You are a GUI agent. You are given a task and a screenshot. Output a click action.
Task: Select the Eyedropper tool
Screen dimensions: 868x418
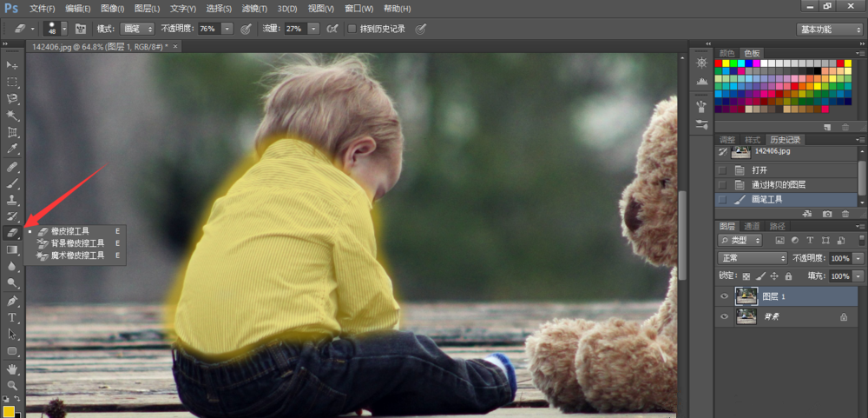11,149
